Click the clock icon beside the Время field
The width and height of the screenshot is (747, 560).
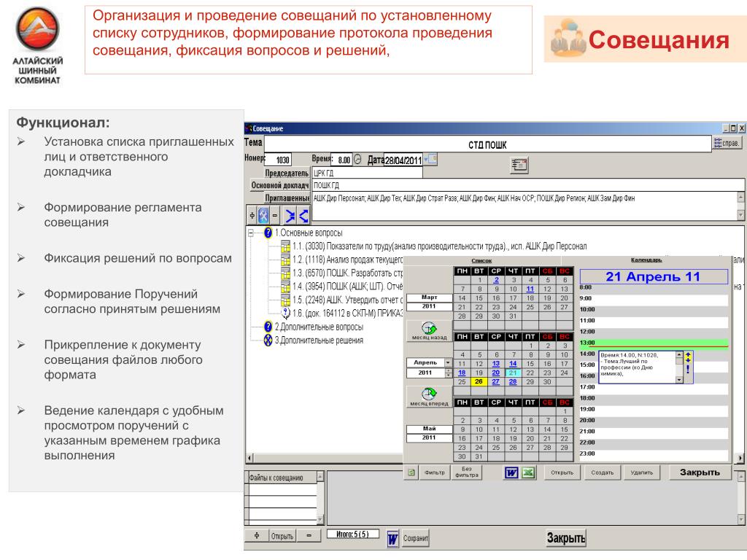click(x=357, y=160)
